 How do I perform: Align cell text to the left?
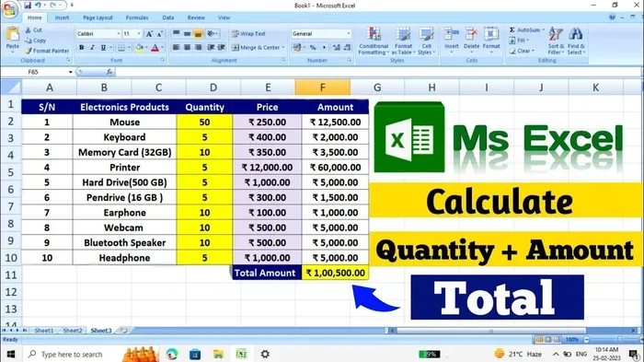[x=177, y=48]
